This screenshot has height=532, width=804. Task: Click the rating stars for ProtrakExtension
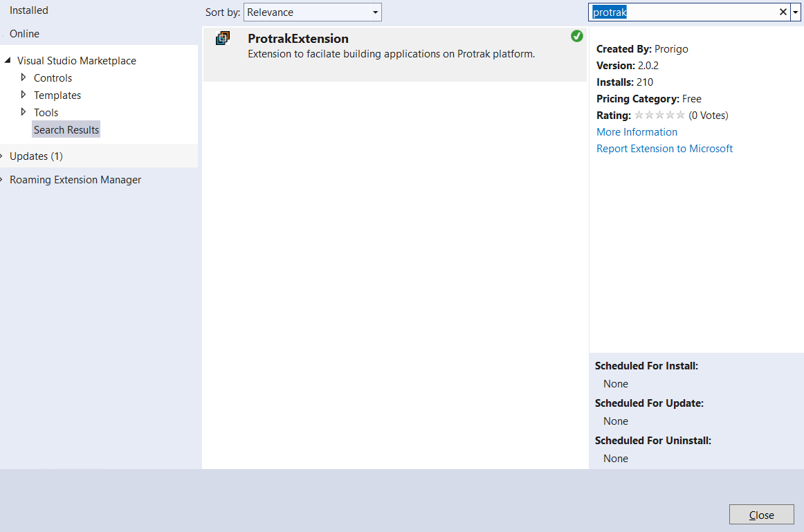[x=659, y=116]
